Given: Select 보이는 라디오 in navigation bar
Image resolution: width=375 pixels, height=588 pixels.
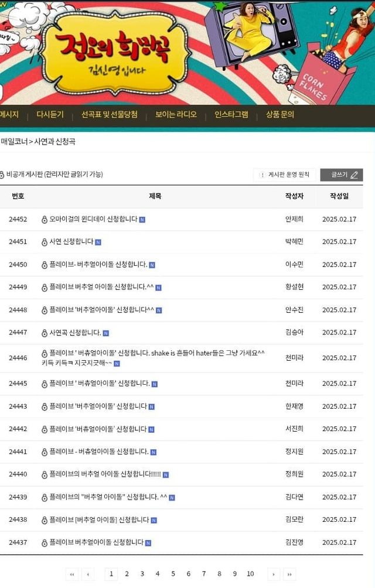Looking at the screenshot, I should click(176, 115).
